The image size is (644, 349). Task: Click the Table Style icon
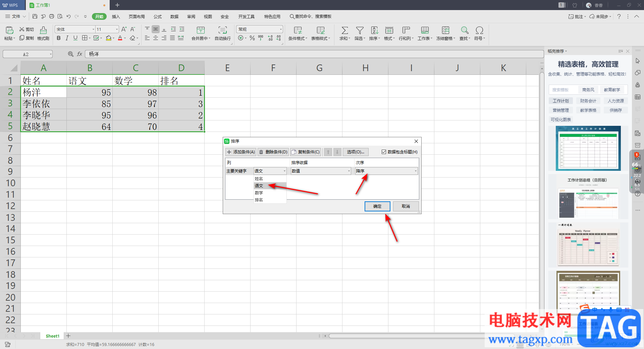pos(320,30)
